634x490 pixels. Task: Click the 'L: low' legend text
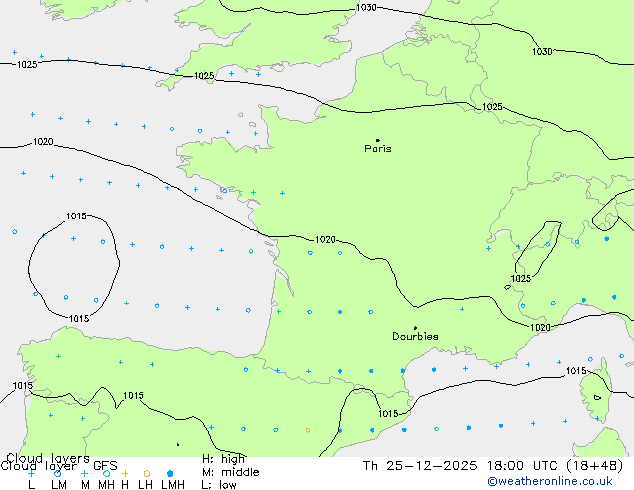point(219,485)
